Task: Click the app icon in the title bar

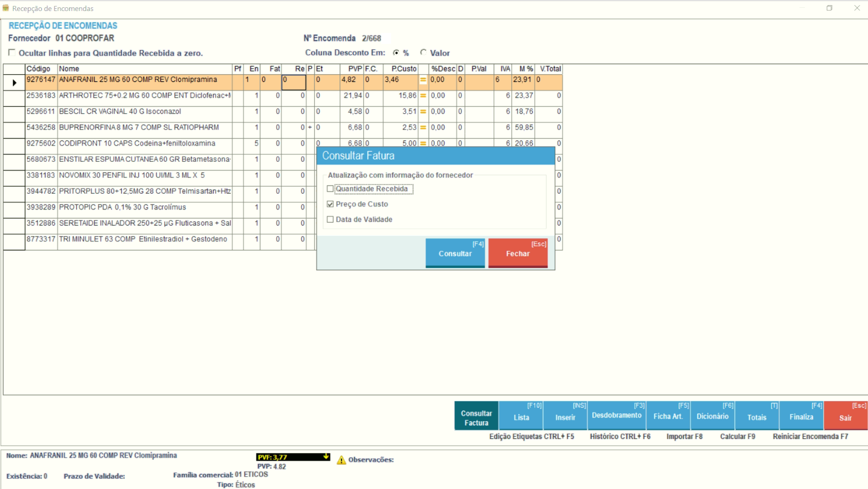Action: (x=6, y=8)
